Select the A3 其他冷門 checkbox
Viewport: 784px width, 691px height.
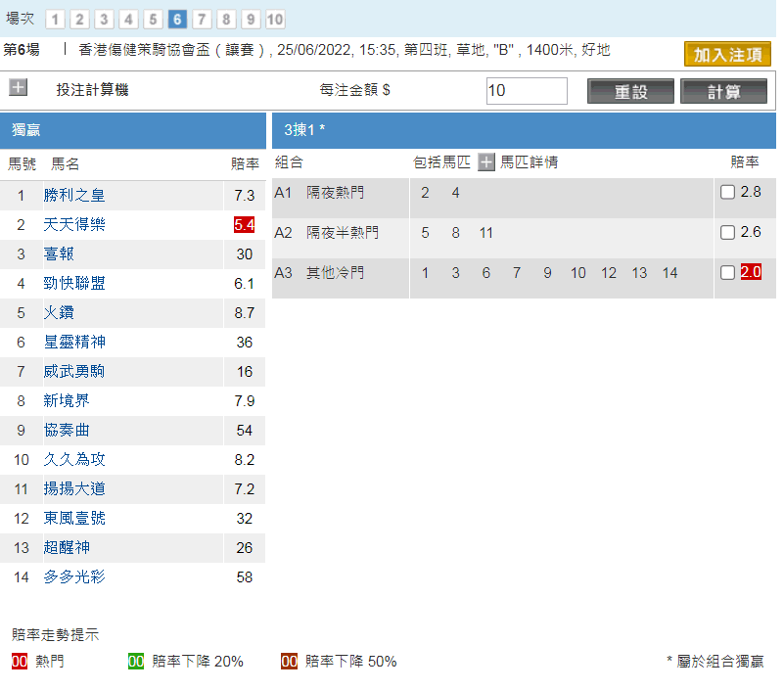point(727,273)
